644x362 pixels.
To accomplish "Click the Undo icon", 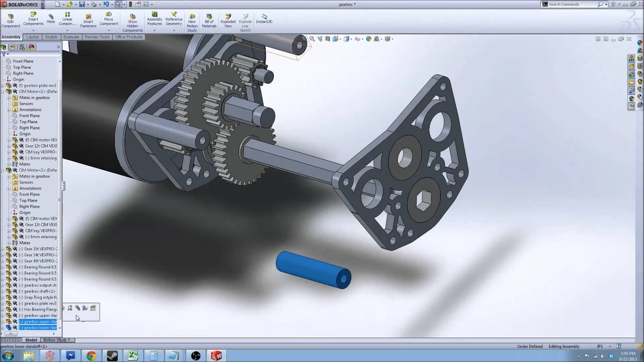I will 106,4.
